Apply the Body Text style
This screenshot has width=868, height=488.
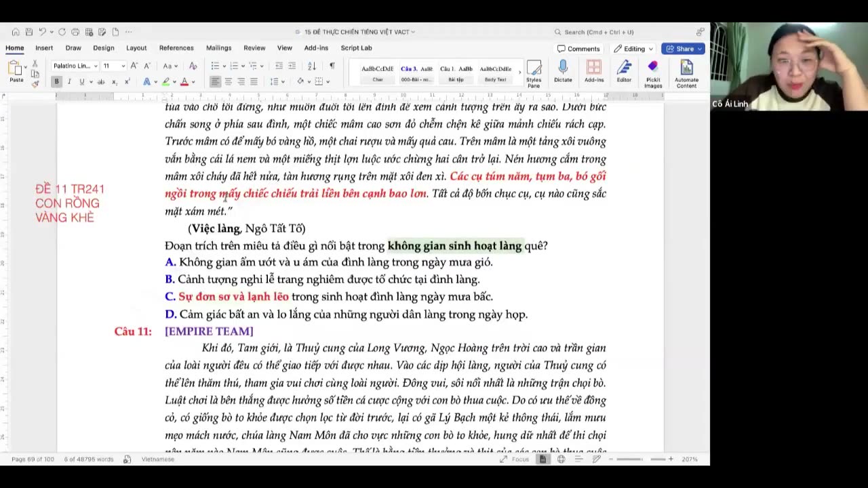pos(496,73)
